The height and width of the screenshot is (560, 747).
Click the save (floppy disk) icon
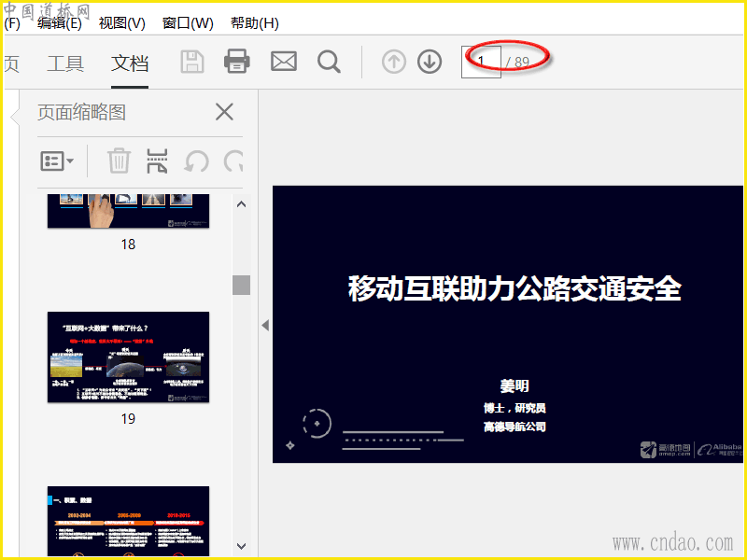[x=192, y=62]
